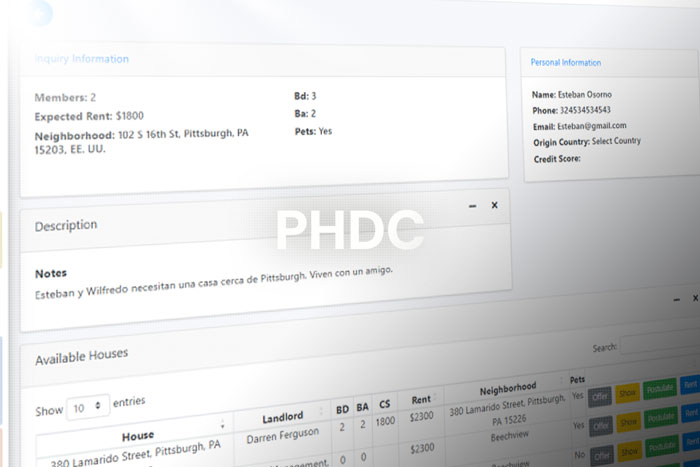Collapse the Description panel with minus icon

point(472,205)
